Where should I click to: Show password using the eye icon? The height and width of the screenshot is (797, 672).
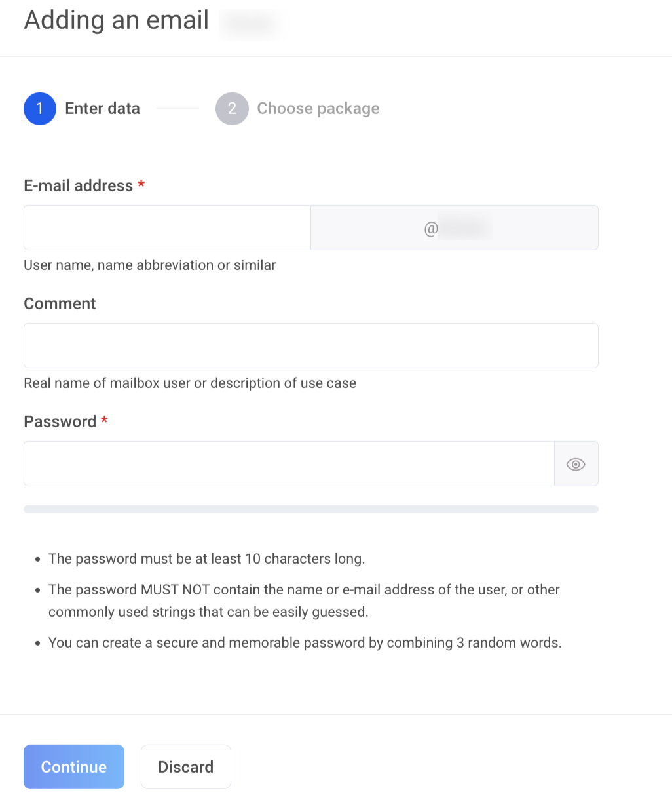click(576, 464)
